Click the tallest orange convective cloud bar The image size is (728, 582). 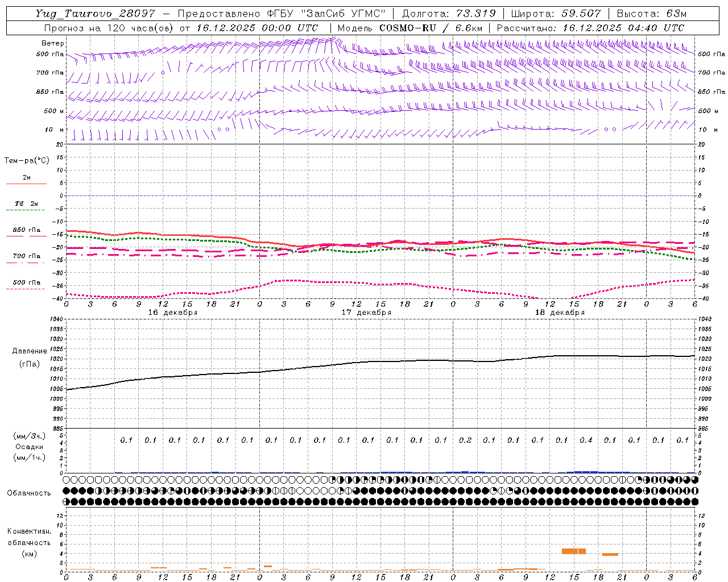(573, 551)
